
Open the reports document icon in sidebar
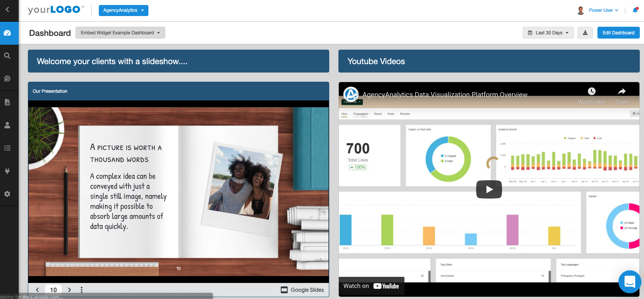tap(7, 102)
